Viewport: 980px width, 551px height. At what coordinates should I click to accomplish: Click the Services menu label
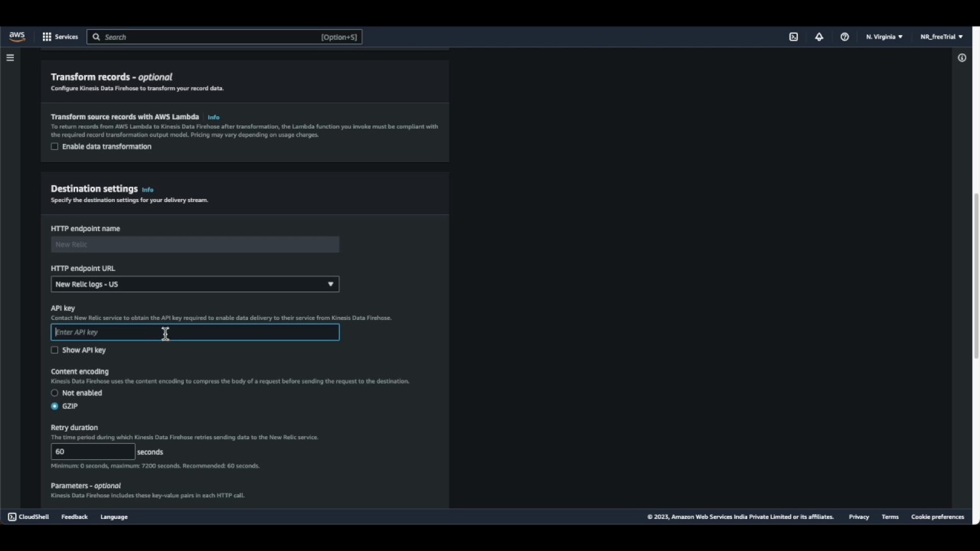point(66,37)
